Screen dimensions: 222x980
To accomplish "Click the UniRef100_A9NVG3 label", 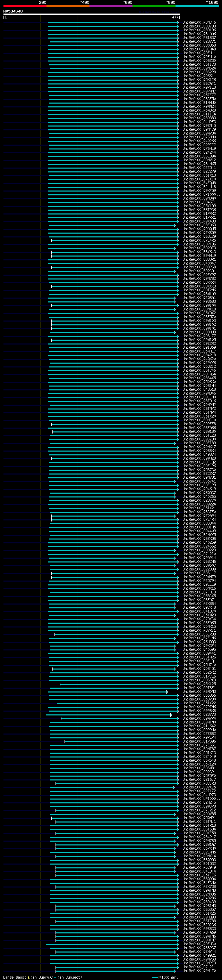I will click(x=199, y=959).
